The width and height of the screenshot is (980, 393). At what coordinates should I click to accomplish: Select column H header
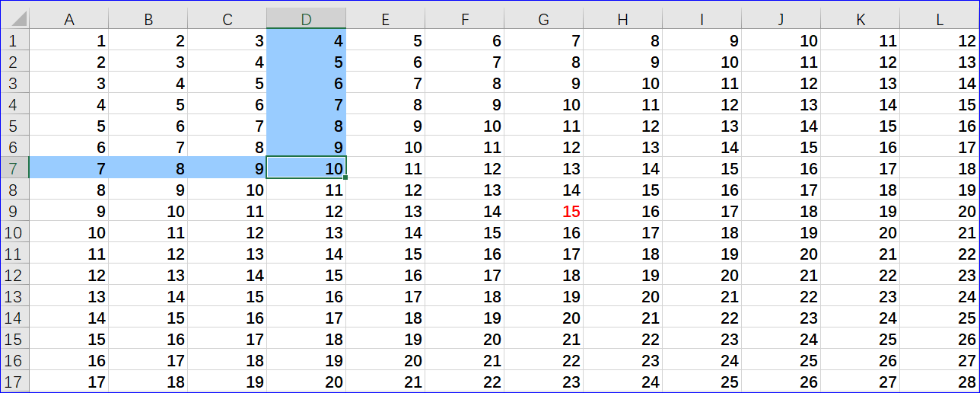pos(623,20)
